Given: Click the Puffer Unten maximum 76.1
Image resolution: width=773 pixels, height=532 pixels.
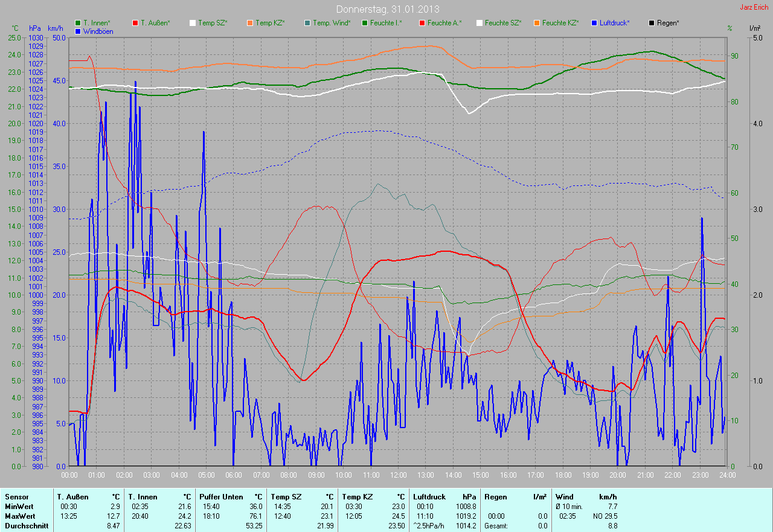Looking at the screenshot, I should pyautogui.click(x=255, y=516).
